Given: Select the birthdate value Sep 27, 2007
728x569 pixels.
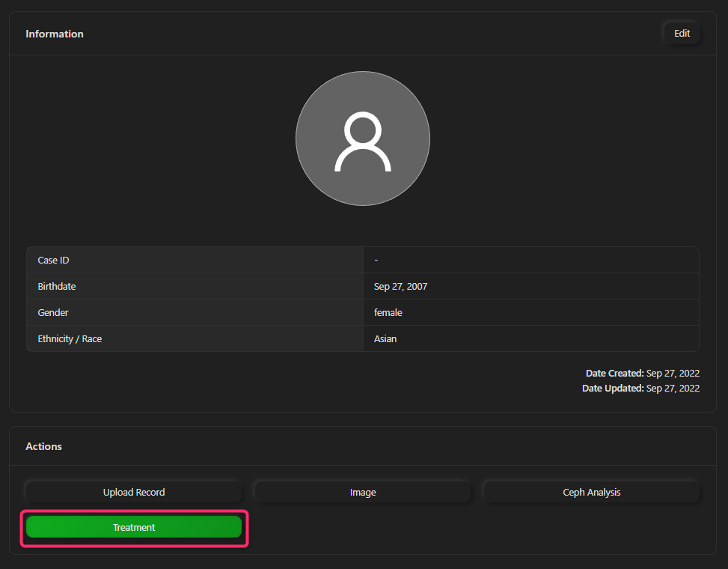Looking at the screenshot, I should [400, 286].
